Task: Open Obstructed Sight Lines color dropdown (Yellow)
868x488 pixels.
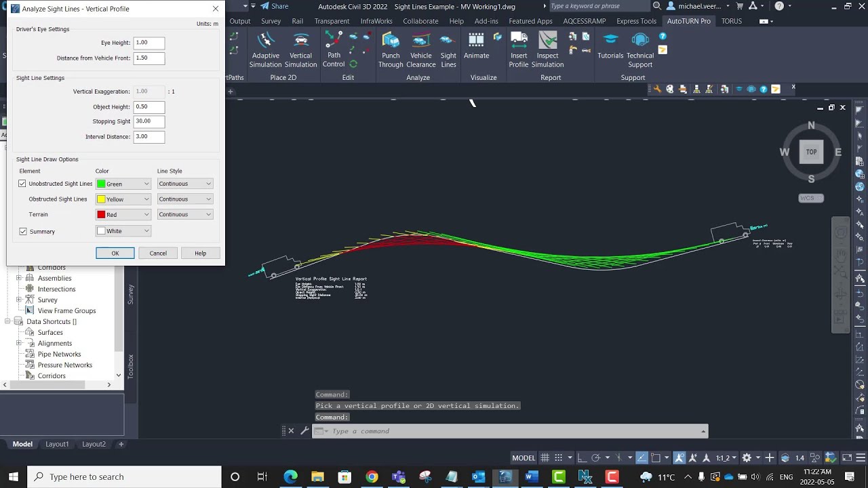Action: [x=123, y=199]
